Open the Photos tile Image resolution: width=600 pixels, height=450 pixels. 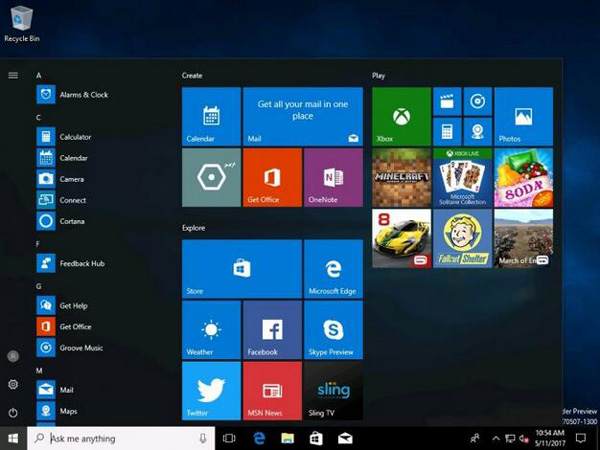click(x=523, y=116)
